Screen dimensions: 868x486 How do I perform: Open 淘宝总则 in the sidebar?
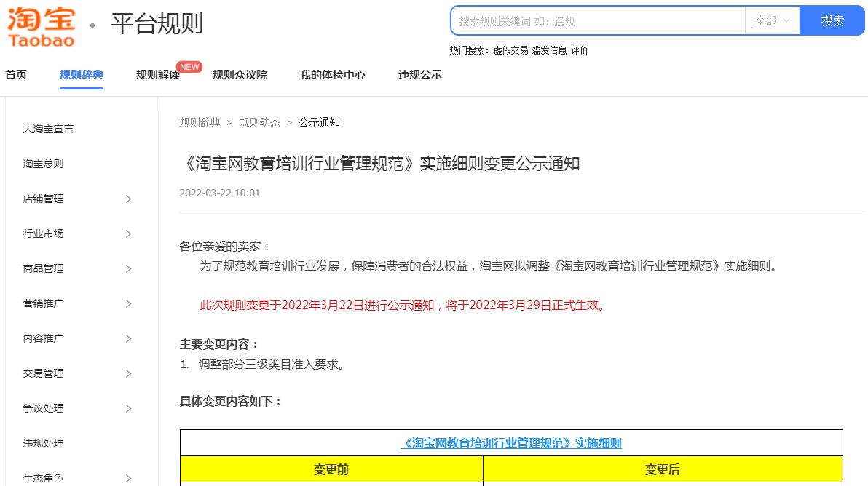[43, 164]
